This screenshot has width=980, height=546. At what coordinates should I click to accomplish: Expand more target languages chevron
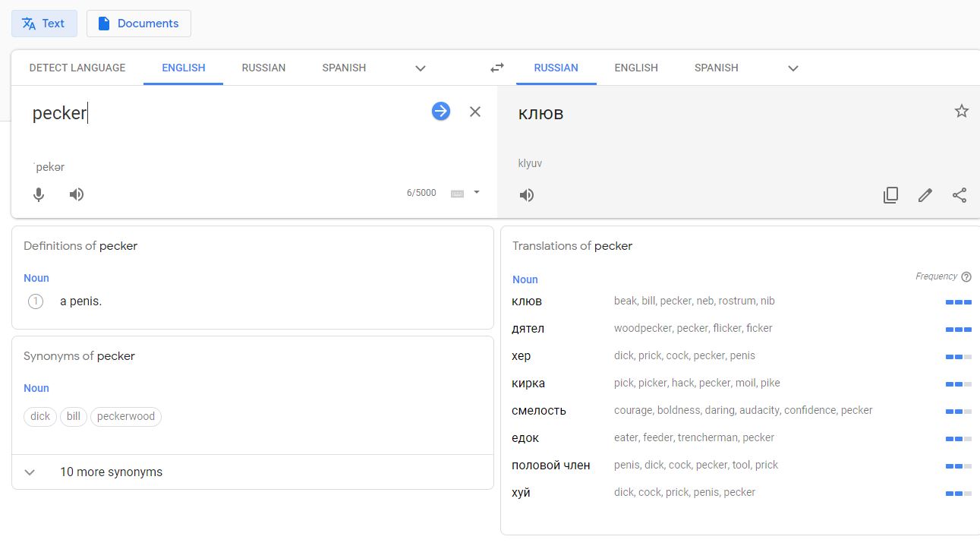point(793,68)
